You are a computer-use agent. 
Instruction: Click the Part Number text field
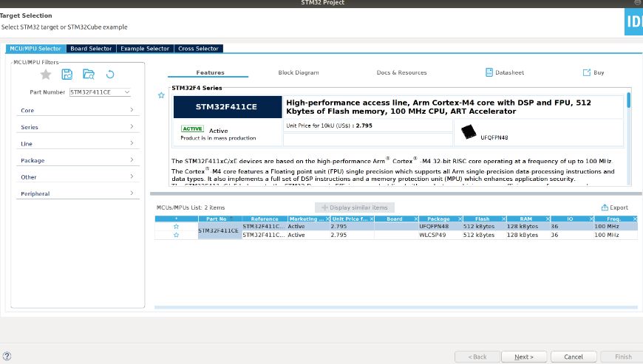(x=96, y=92)
